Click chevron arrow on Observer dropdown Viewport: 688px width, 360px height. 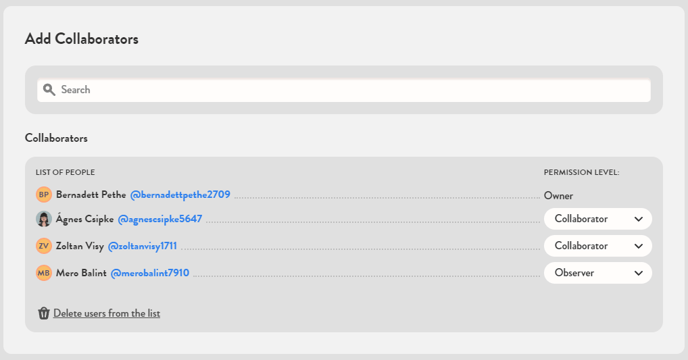coord(638,274)
